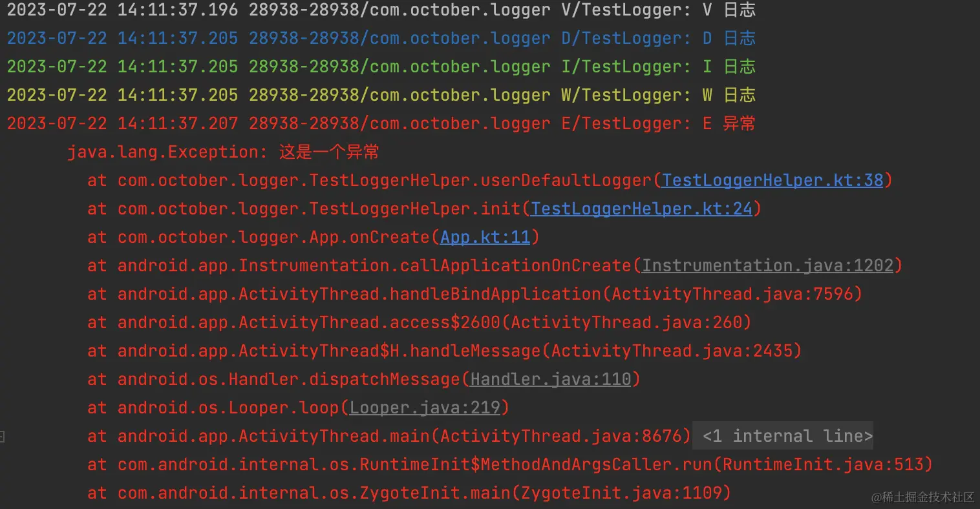Image resolution: width=980 pixels, height=509 pixels.
Task: Click the ActivityThread$H.handleMessage stack line
Action: coord(445,351)
